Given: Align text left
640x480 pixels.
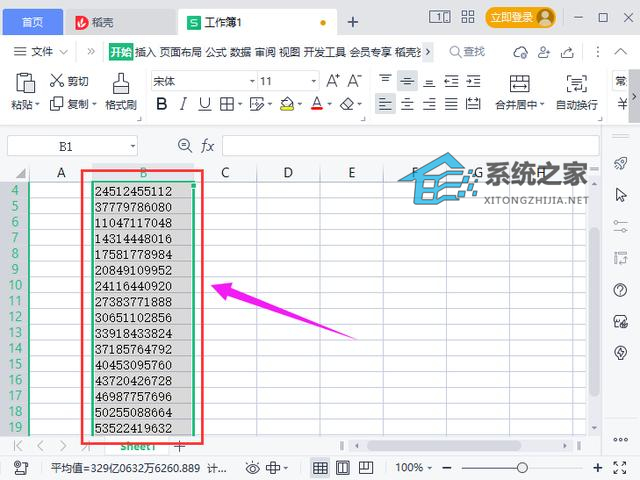Looking at the screenshot, I should (385, 104).
